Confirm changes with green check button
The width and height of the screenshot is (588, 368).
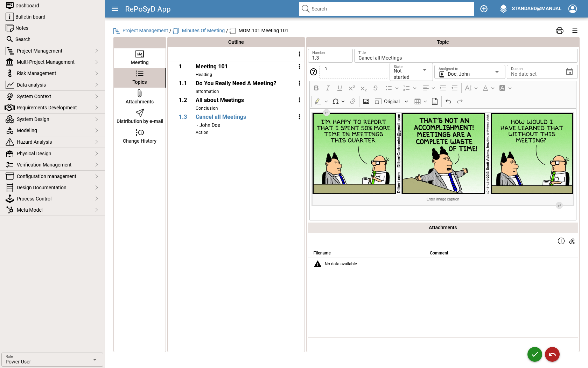coord(535,354)
